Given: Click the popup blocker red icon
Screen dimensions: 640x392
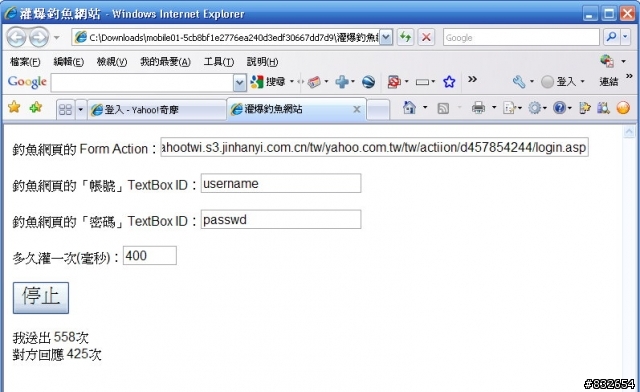Looking at the screenshot, I should click(x=394, y=82).
